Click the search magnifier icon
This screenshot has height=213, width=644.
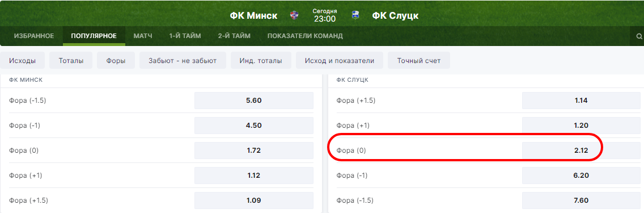point(639,36)
